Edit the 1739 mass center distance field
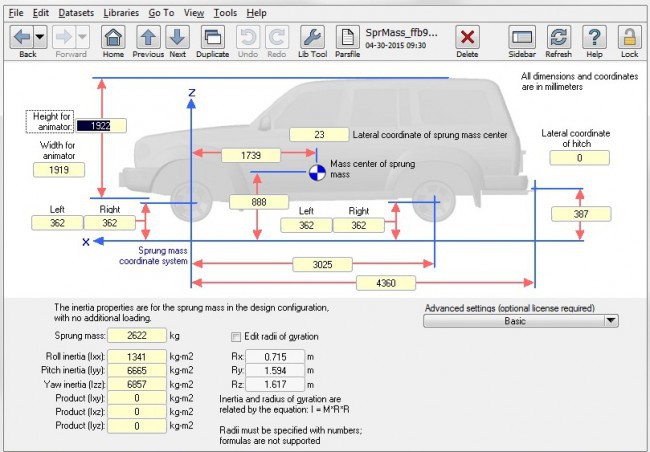The height and width of the screenshot is (452, 650). [x=251, y=155]
